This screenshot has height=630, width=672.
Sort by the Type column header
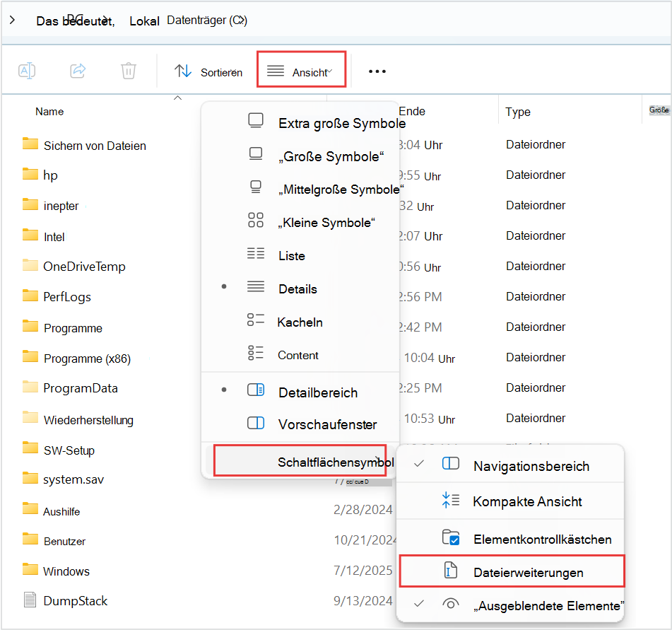click(x=518, y=112)
